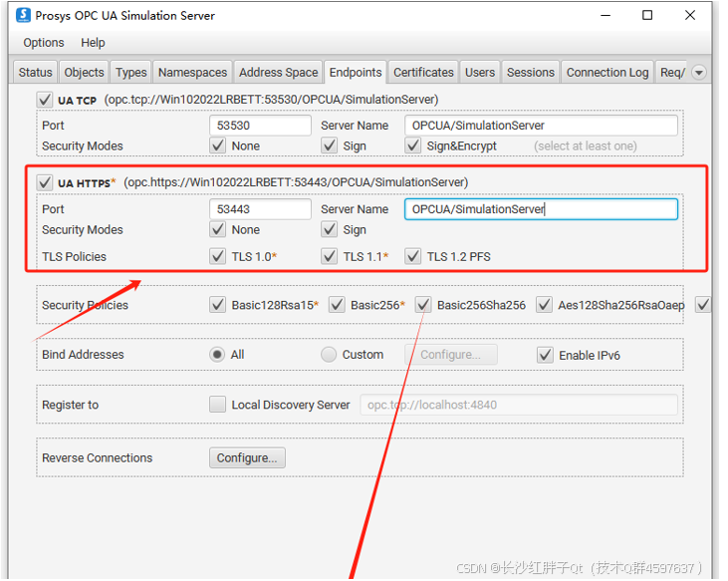The height and width of the screenshot is (581, 728).
Task: Select the All bind addresses radio
Action: [217, 355]
